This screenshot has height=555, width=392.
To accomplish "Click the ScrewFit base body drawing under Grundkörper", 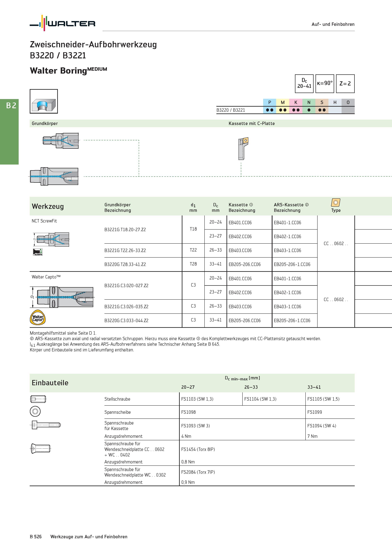I will click(61, 141).
